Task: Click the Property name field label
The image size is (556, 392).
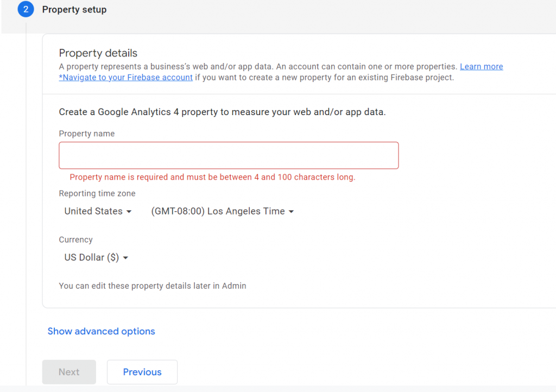Action: click(x=87, y=134)
